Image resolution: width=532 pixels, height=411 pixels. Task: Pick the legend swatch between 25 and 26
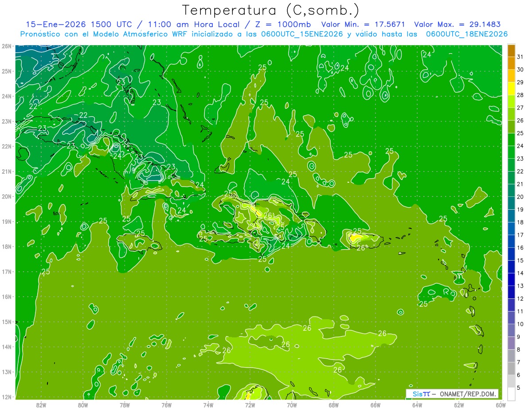pos(511,126)
